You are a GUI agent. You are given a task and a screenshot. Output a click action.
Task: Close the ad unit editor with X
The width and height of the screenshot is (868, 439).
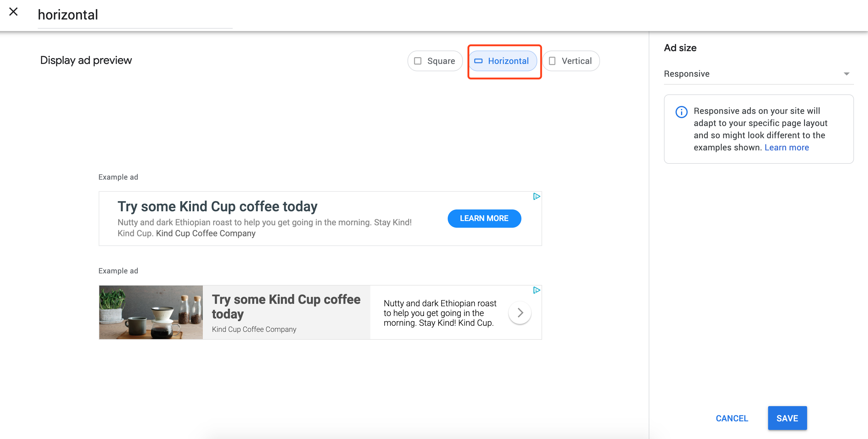(x=13, y=12)
